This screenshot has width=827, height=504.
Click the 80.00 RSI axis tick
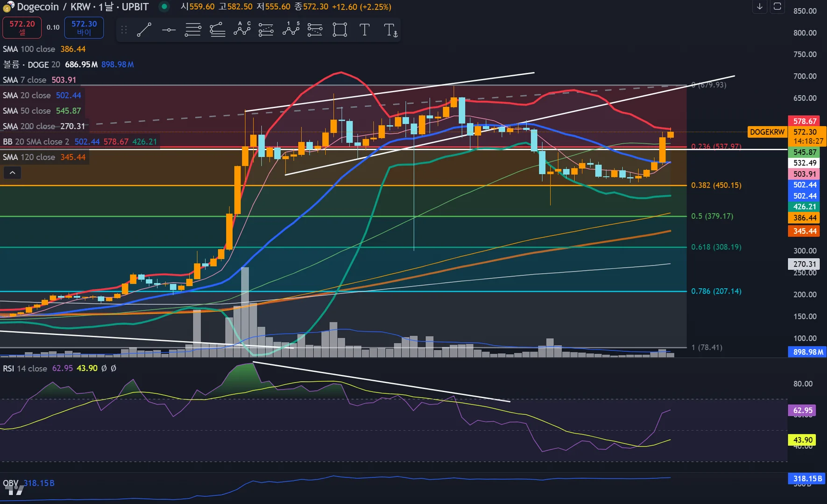tap(803, 384)
